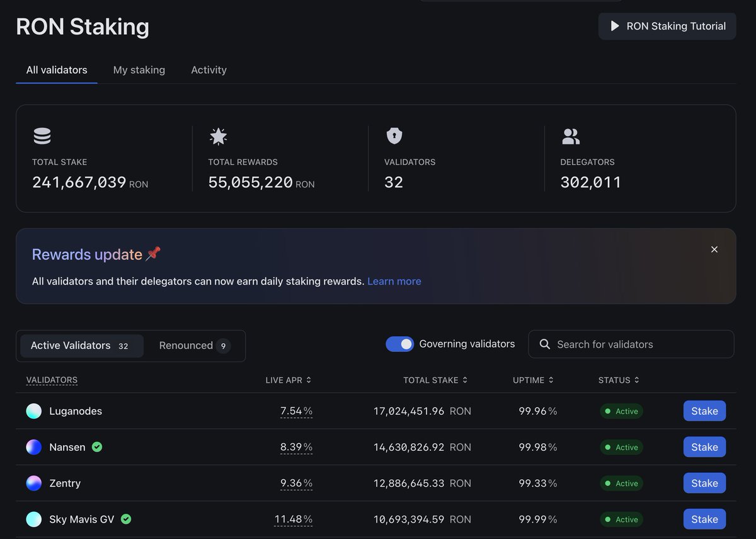Click the Active status badge for Luganodes

pos(621,411)
